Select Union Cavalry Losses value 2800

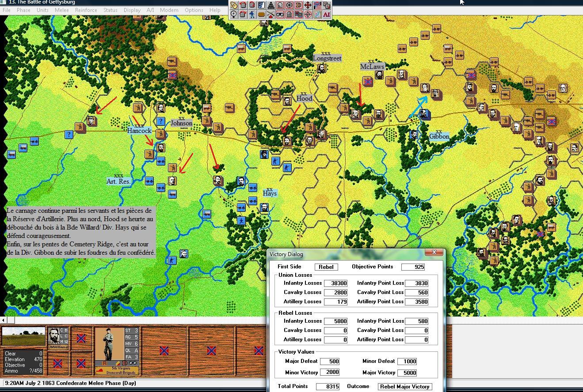(335, 292)
